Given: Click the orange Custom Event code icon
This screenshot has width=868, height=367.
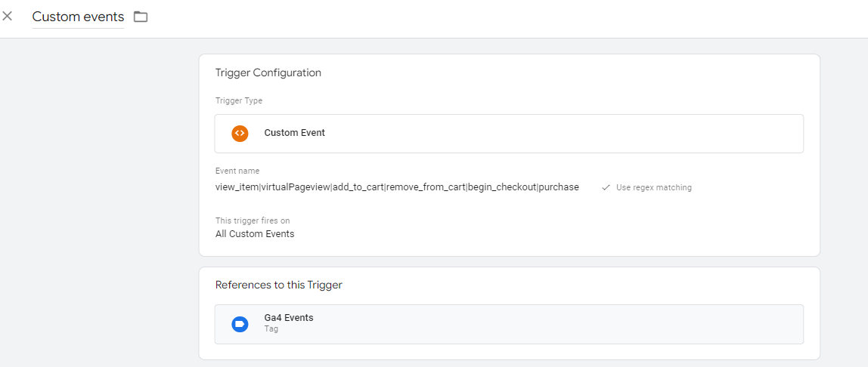Looking at the screenshot, I should pyautogui.click(x=240, y=133).
